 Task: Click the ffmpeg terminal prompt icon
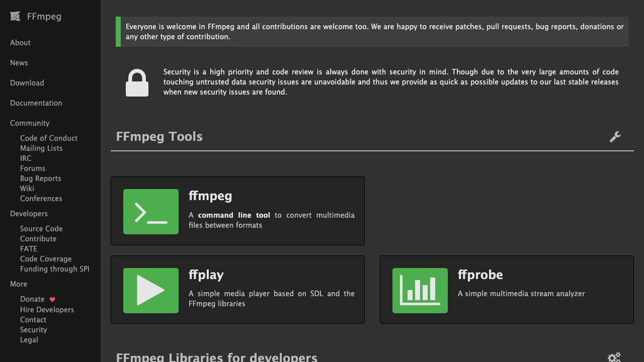pos(151,212)
